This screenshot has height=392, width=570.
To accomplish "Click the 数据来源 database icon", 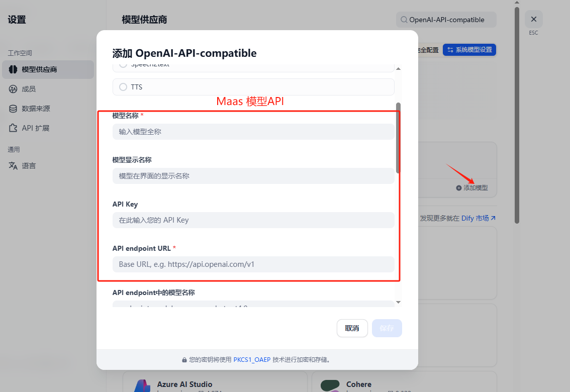I will pos(13,109).
